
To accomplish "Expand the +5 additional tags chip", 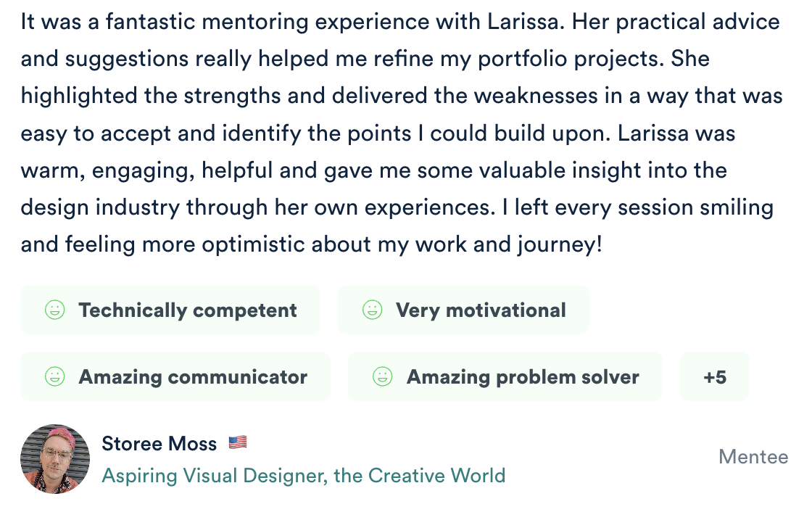I will point(714,377).
